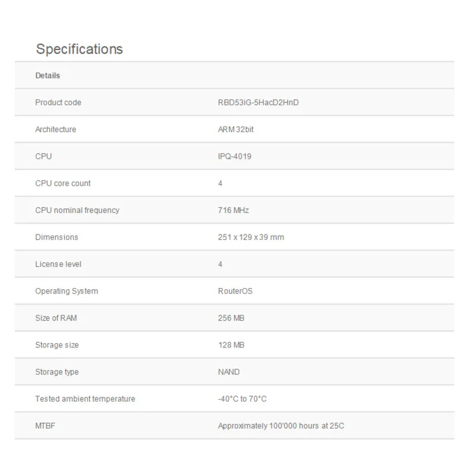Click the -40°C to 70°C temperature value
476x476 pixels.
point(242,399)
